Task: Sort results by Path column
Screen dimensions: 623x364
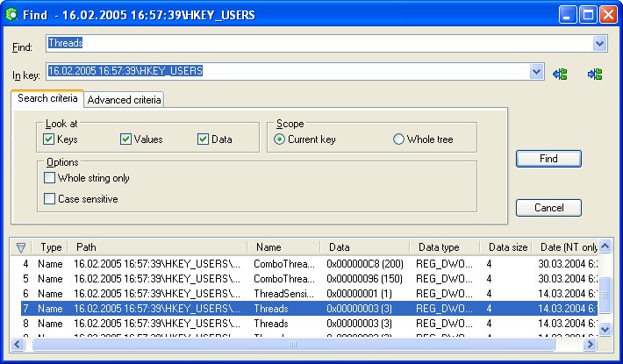Action: pyautogui.click(x=157, y=247)
